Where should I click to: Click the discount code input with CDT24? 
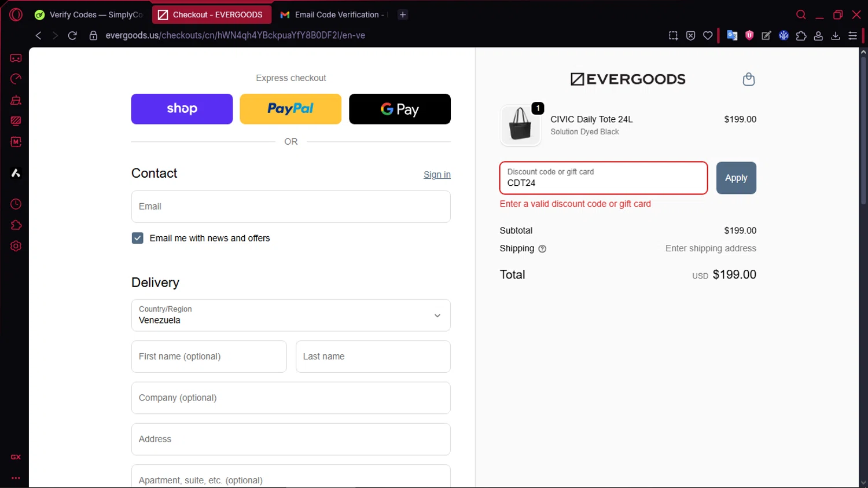[604, 178]
